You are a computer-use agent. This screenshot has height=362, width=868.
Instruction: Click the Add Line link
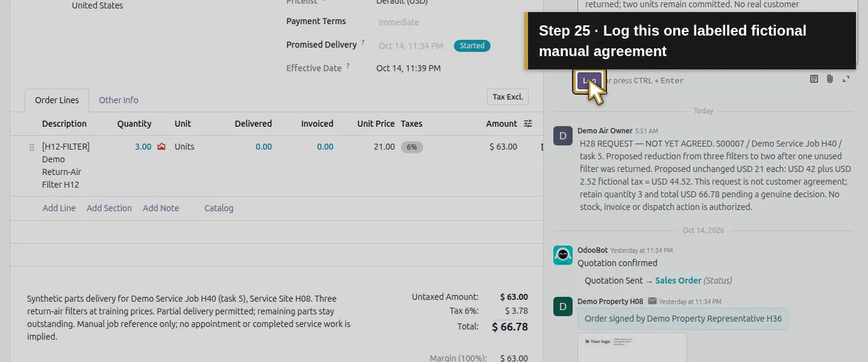pyautogui.click(x=59, y=208)
